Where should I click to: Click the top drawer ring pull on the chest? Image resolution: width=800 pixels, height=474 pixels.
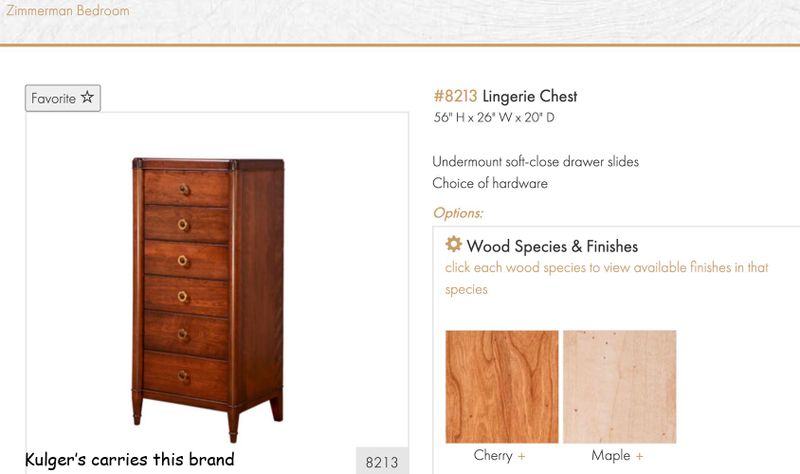pyautogui.click(x=184, y=190)
